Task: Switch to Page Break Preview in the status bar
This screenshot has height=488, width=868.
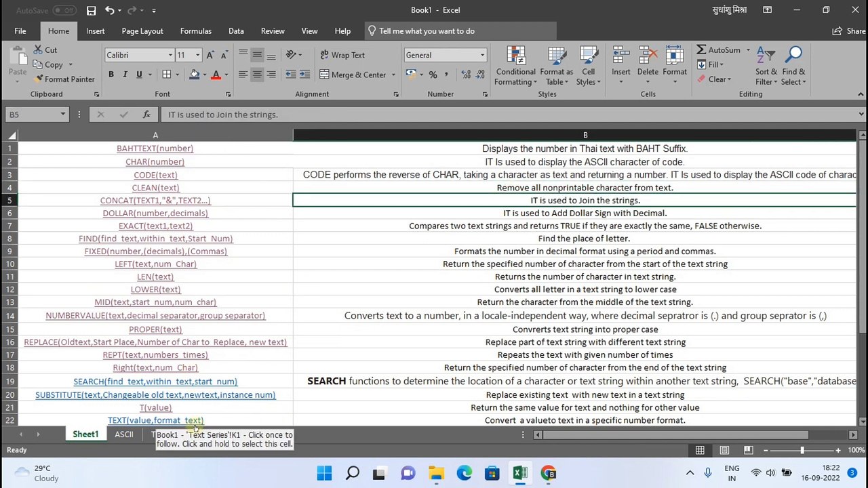Action: click(749, 450)
